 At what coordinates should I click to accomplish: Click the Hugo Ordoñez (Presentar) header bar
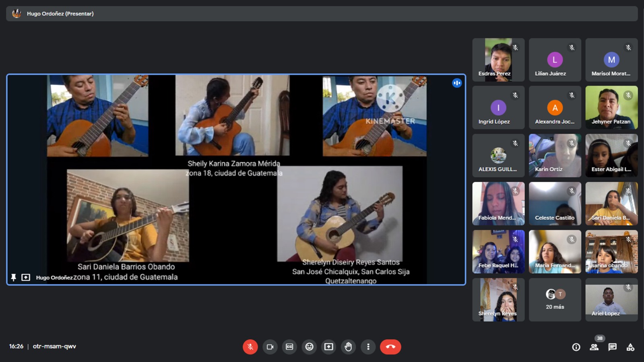pyautogui.click(x=322, y=14)
